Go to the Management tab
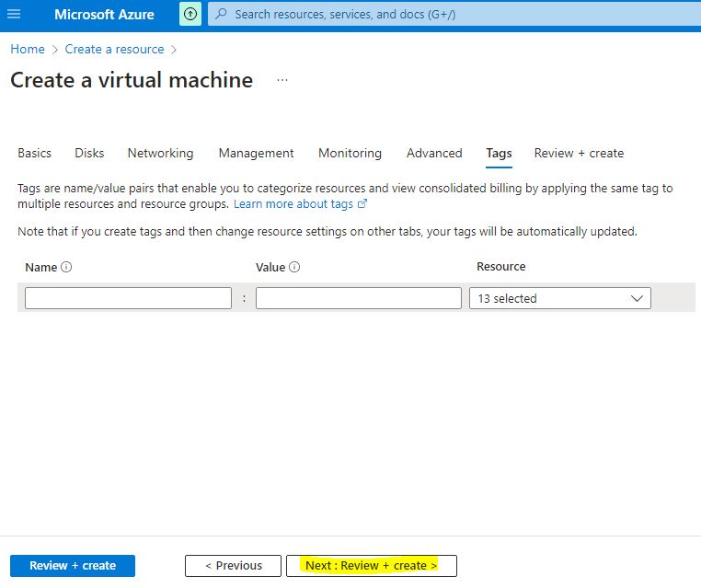Viewport: 701px width, 588px height. 256,154
